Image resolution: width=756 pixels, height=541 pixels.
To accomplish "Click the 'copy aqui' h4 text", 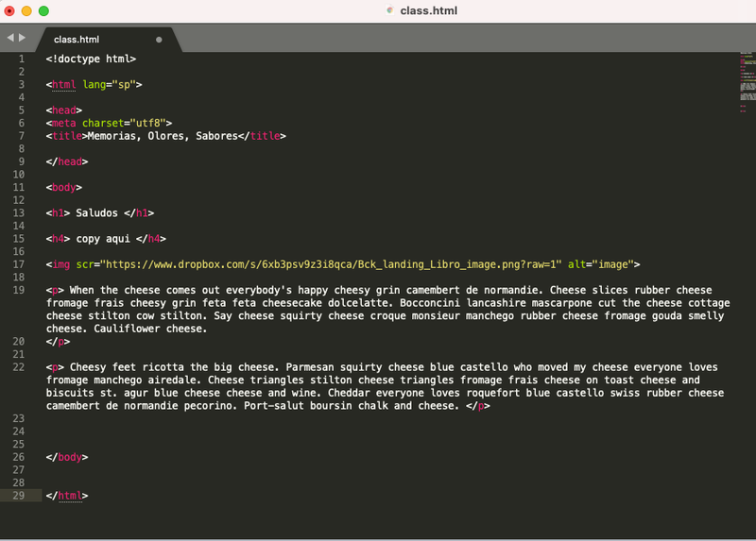I will click(103, 239).
